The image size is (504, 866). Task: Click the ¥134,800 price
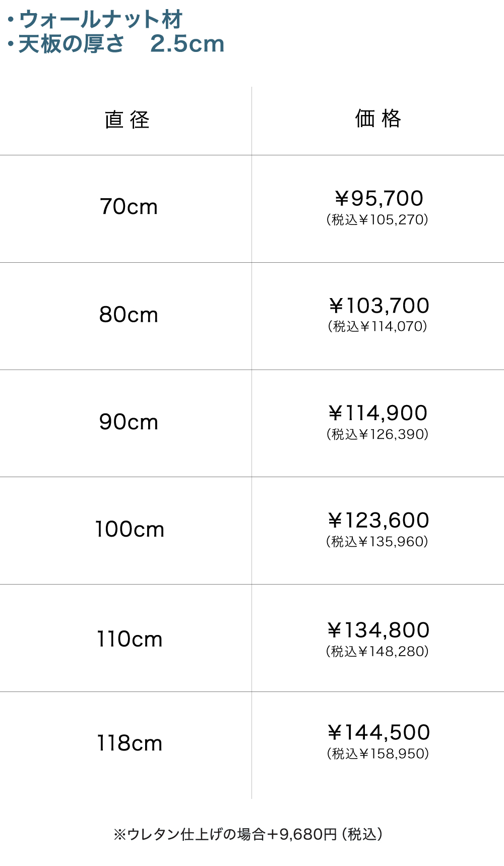[379, 630]
